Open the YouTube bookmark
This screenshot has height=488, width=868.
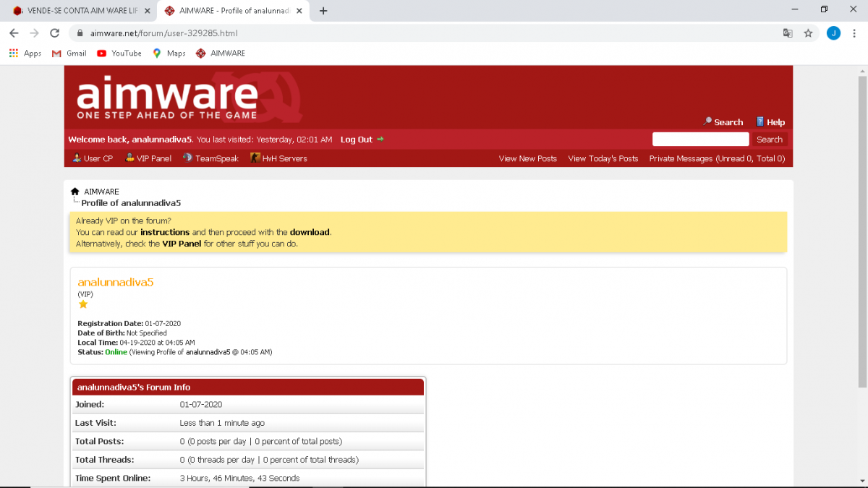[119, 53]
